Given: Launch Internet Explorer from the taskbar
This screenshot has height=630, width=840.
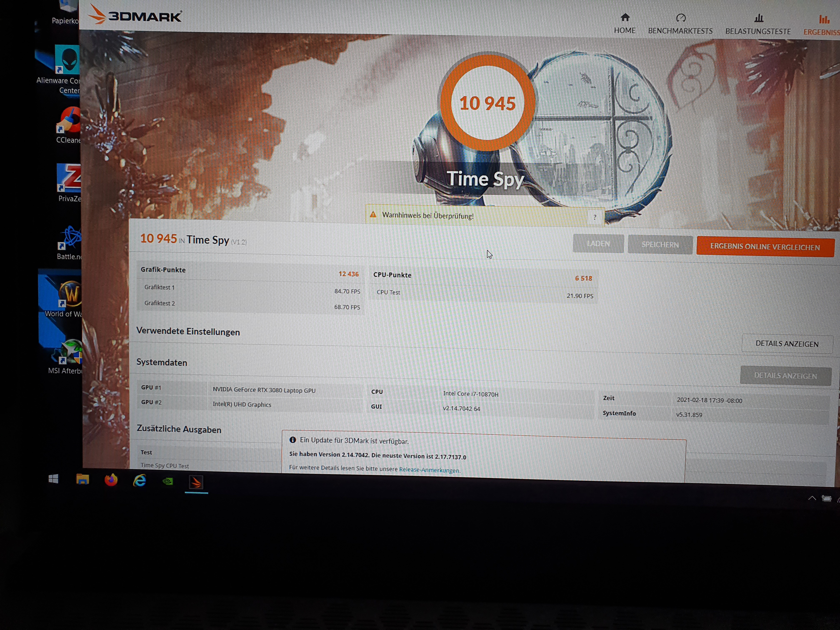Looking at the screenshot, I should click(139, 480).
